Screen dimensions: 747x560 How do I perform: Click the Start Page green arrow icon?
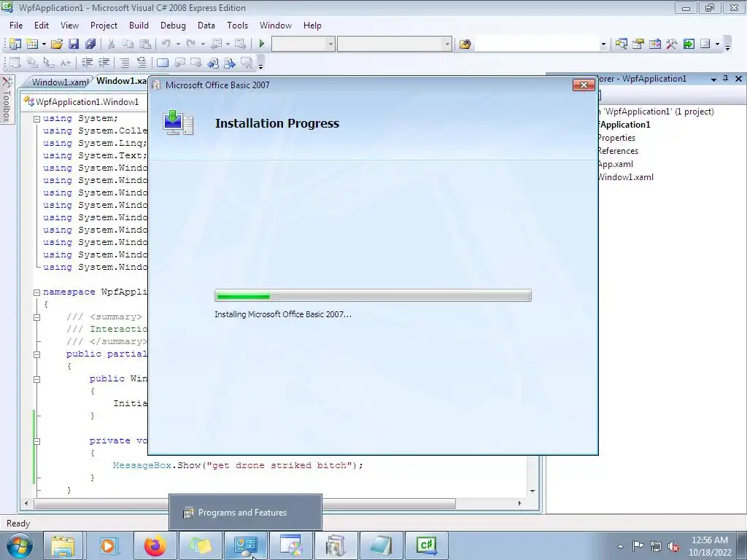(x=689, y=44)
